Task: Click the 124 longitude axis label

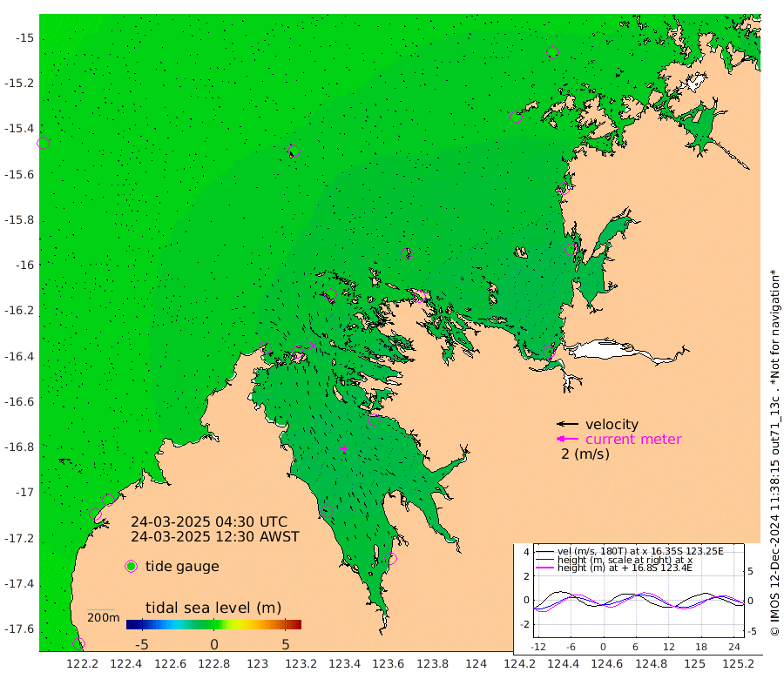Action: (476, 663)
